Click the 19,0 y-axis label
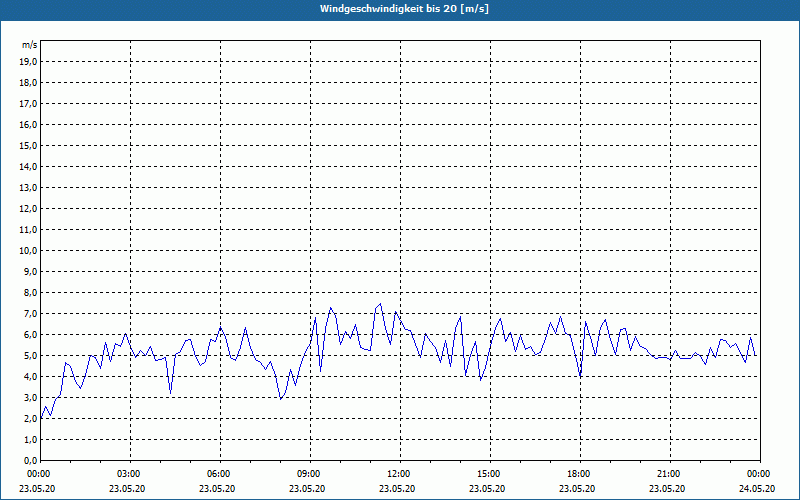The width and height of the screenshot is (800, 500). point(28,62)
